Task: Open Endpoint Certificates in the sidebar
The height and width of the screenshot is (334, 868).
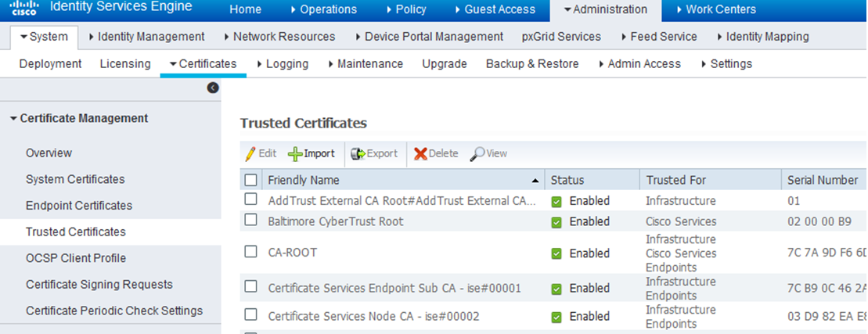Action: pos(79,206)
